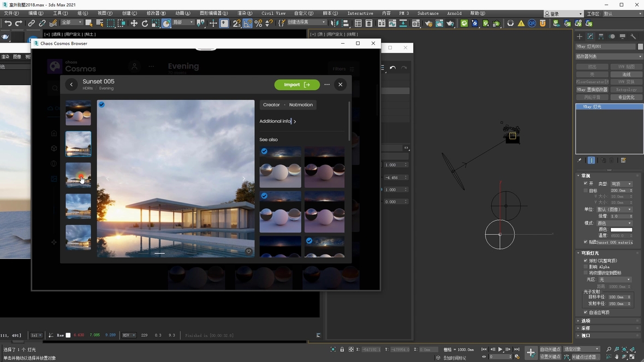Click the back arrow beside Sunset 005

tap(71, 85)
